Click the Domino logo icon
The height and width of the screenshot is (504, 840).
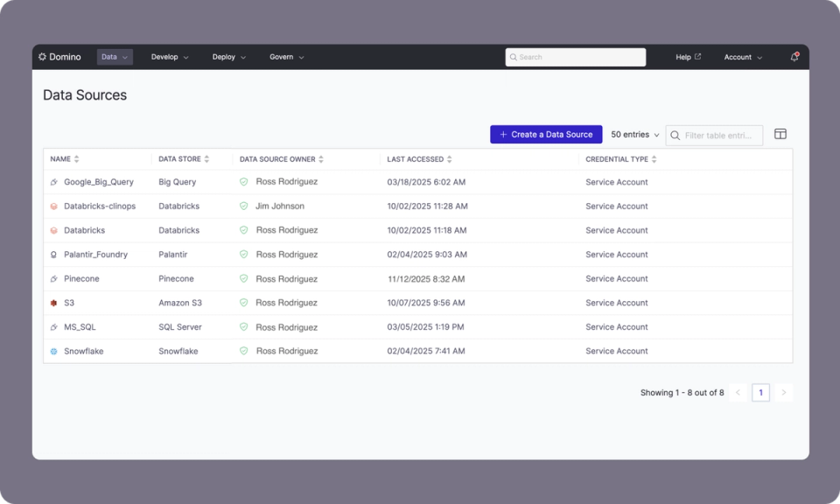coord(42,57)
